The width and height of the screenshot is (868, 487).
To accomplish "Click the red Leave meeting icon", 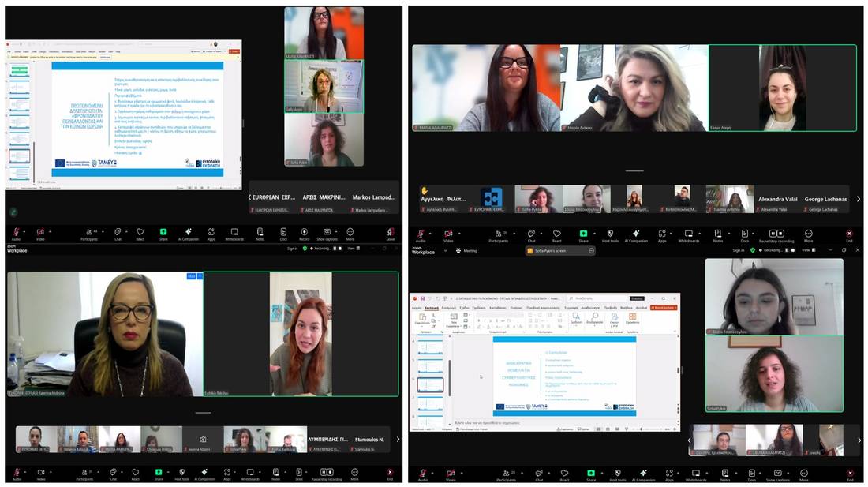I will [390, 232].
